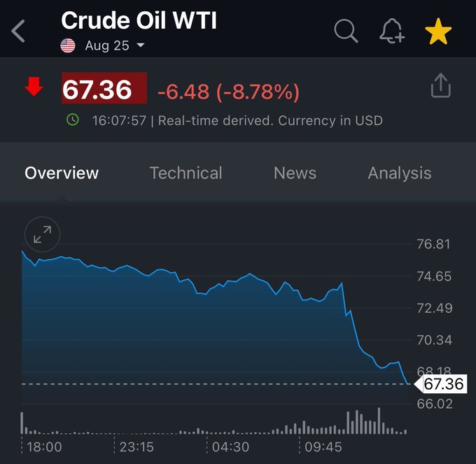Expand the chart to fullscreen
The image size is (476, 464).
point(42,234)
